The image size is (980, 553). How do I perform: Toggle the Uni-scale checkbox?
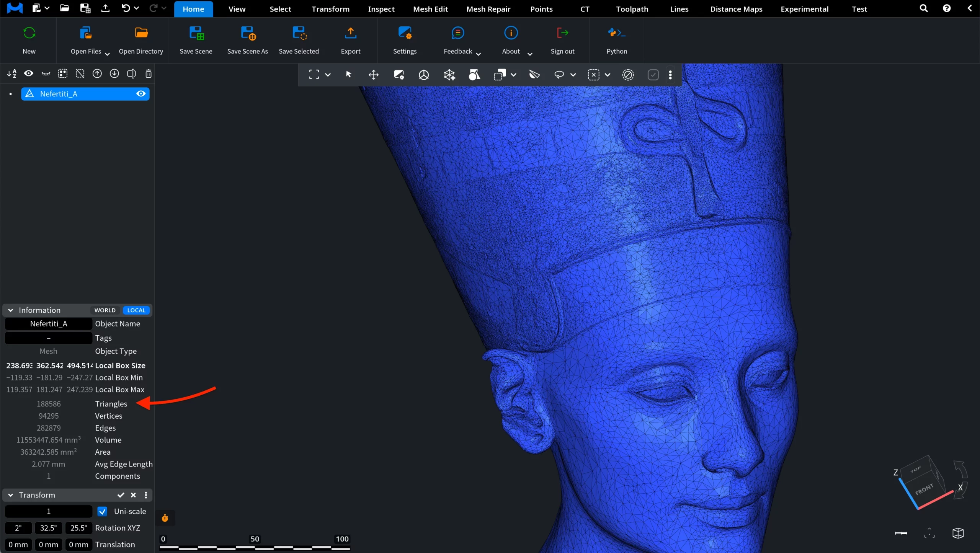point(102,511)
